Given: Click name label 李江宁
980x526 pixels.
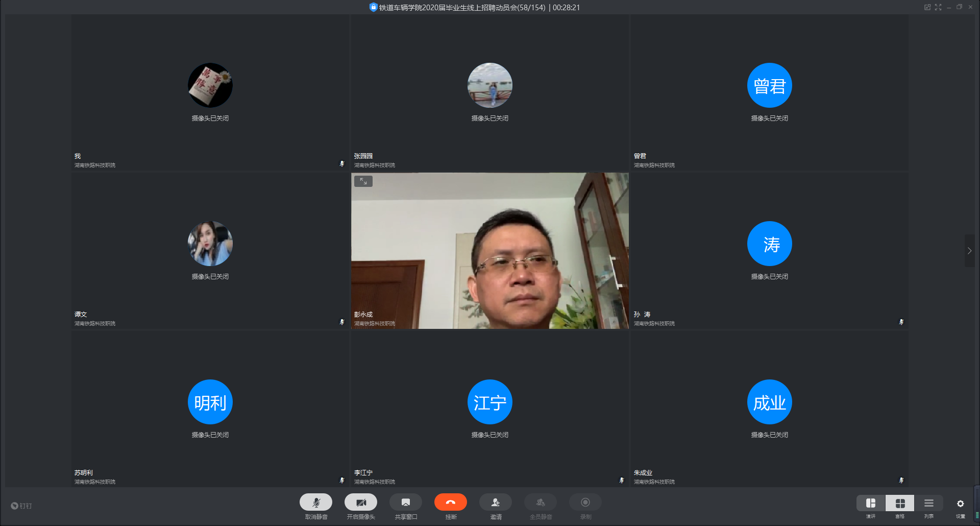Looking at the screenshot, I should pos(363,472).
